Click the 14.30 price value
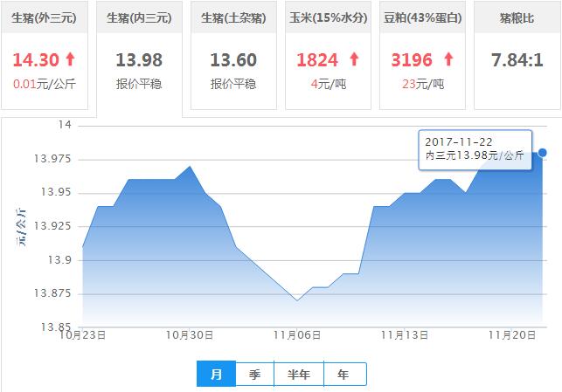The height and width of the screenshot is (392, 562). click(x=36, y=59)
